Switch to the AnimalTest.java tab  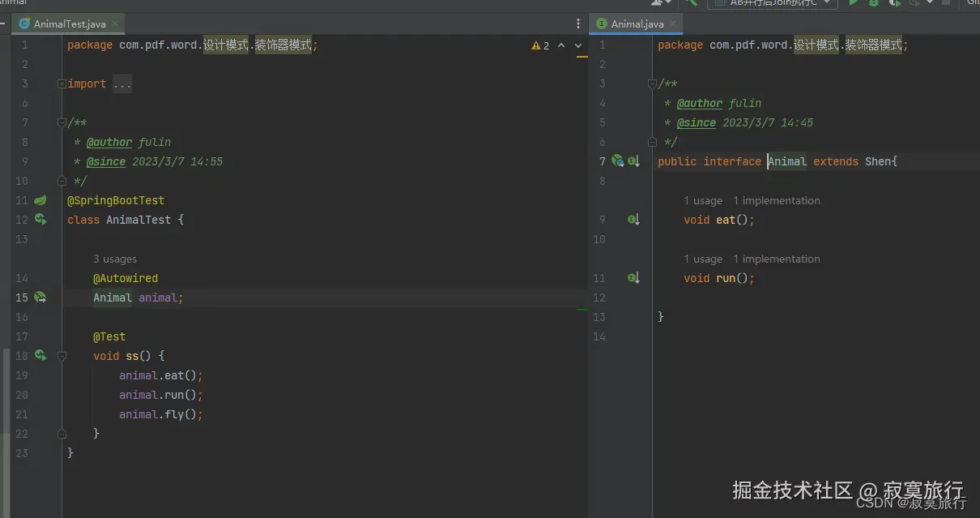(x=70, y=24)
